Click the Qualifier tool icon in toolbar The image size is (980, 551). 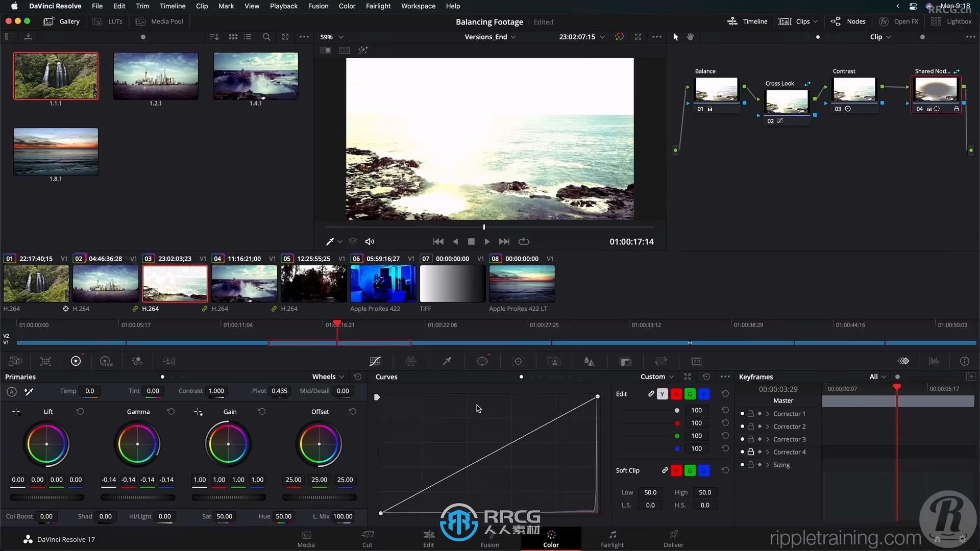point(446,361)
